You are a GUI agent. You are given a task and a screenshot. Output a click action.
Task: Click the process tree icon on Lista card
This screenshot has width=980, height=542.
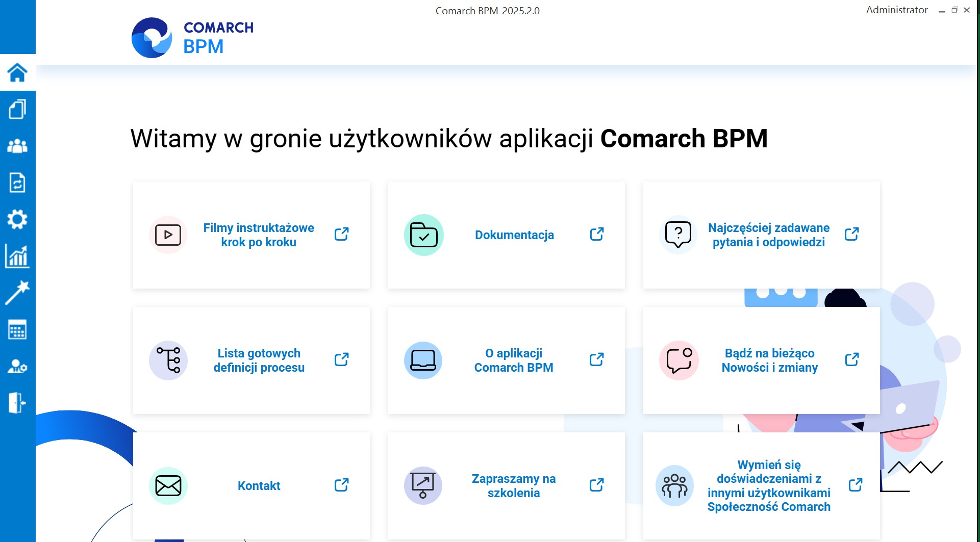coord(168,360)
